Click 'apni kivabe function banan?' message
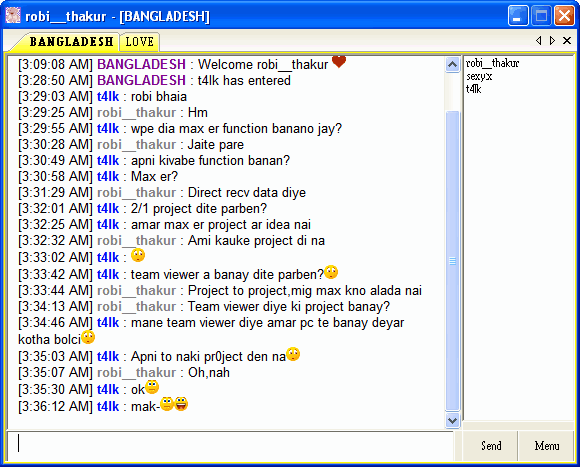Screen dimensions: 580x467 (210, 160)
